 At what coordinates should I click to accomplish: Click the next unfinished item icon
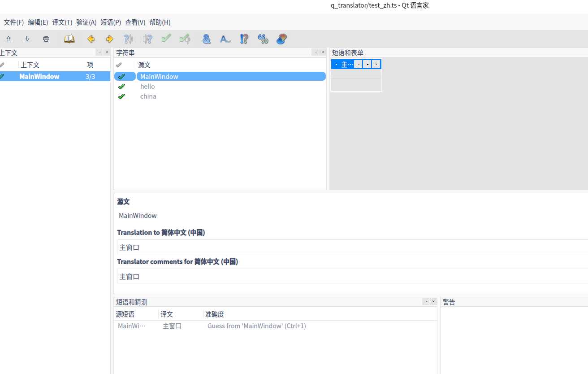[147, 39]
